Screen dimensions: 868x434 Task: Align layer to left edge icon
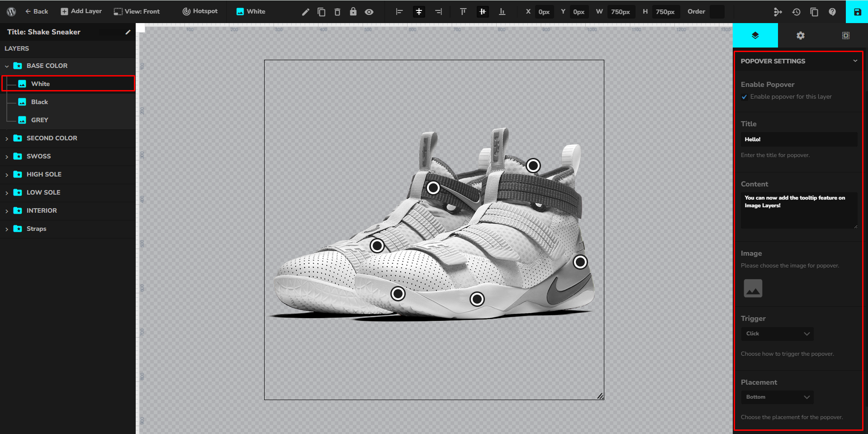(399, 12)
